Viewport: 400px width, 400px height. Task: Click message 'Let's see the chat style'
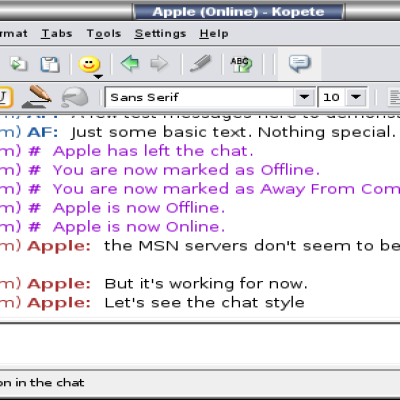pyautogui.click(x=205, y=303)
